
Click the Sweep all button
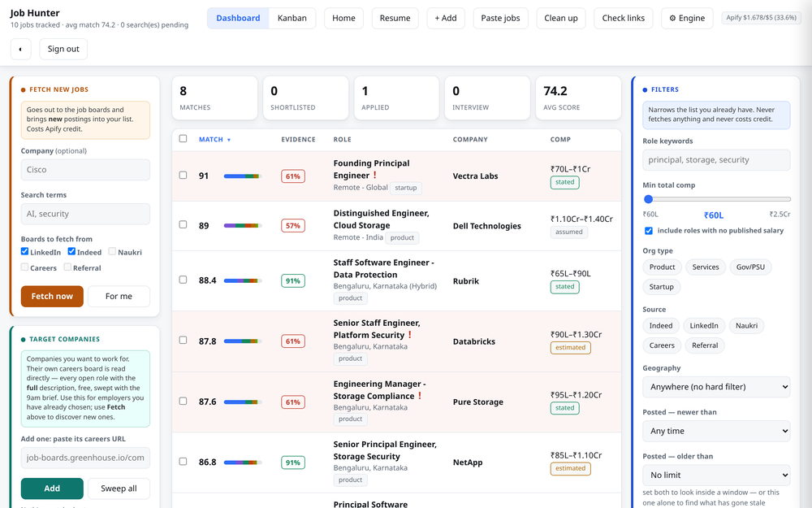(119, 488)
